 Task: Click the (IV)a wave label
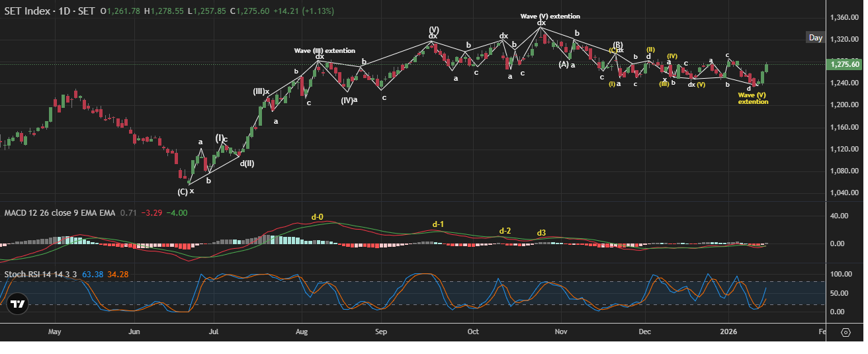tap(349, 101)
